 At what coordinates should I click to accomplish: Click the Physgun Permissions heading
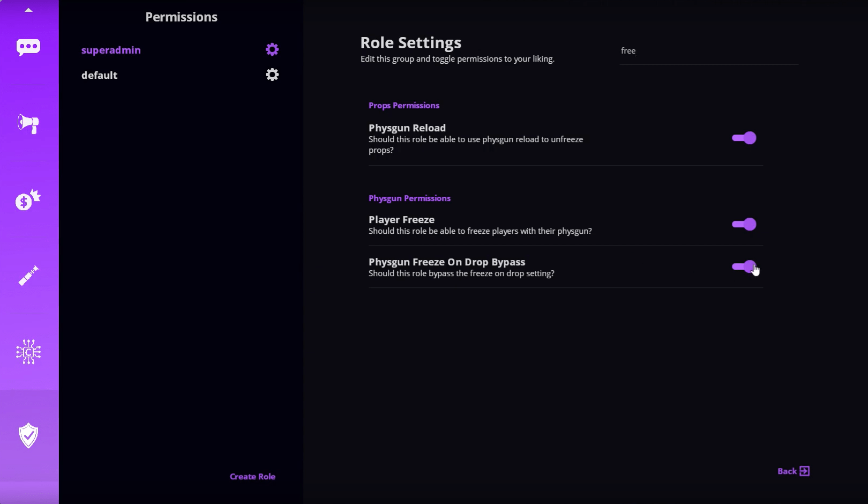[409, 198]
